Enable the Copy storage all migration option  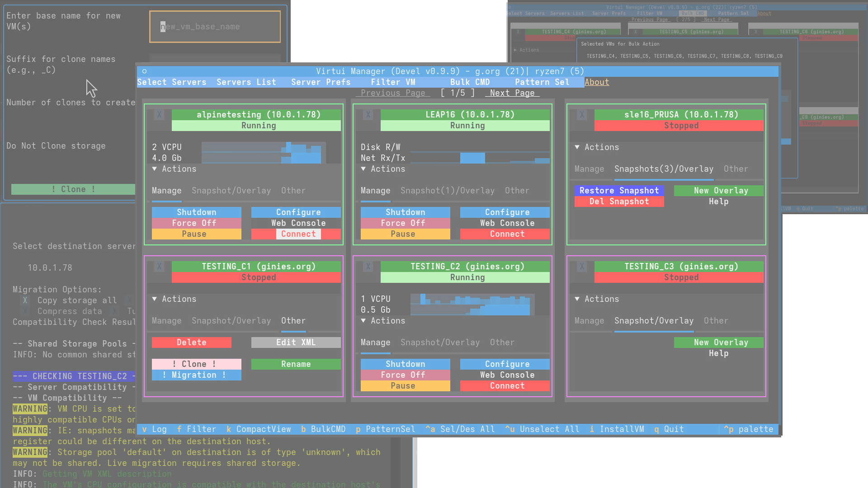[25, 300]
